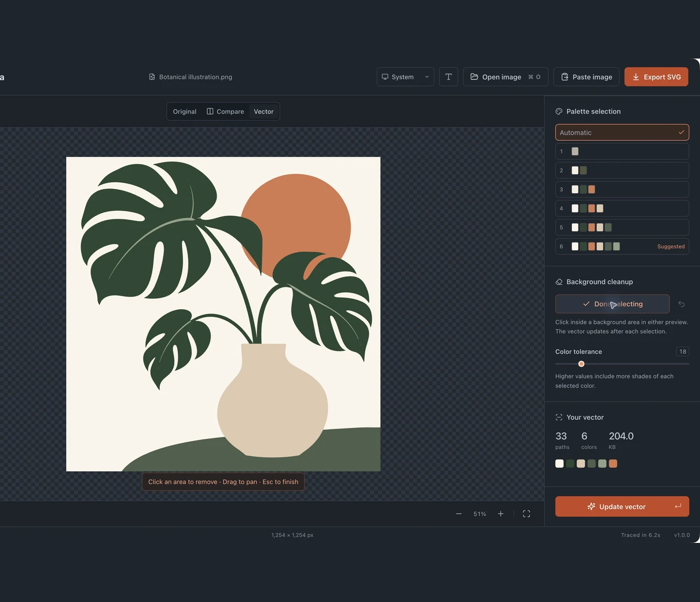
Task: Click the Your vector section icon
Action: click(x=559, y=417)
